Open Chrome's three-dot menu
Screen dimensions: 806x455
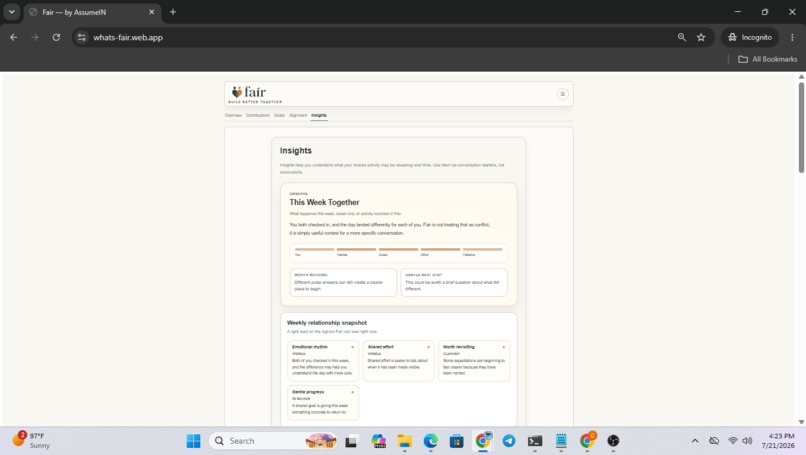pos(792,37)
